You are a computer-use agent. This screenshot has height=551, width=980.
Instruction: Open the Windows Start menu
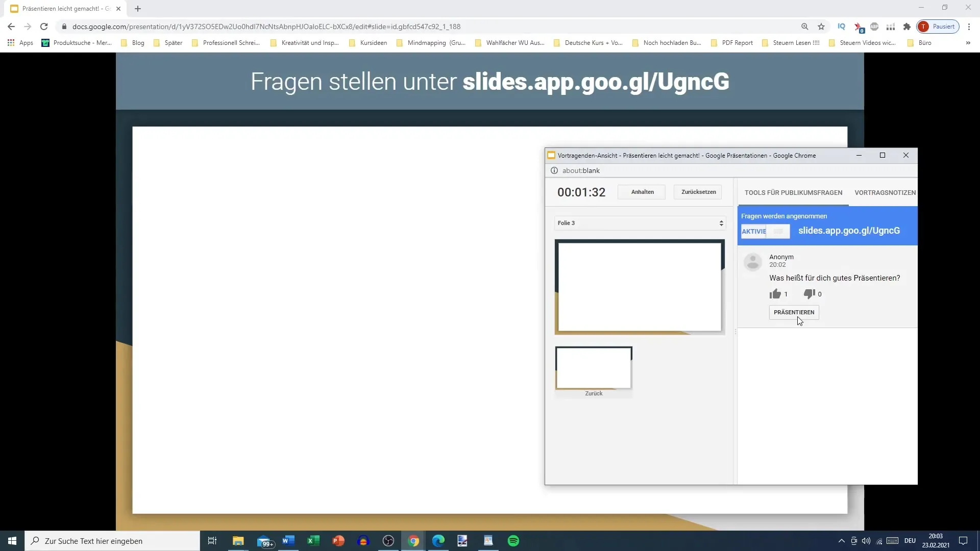12,541
